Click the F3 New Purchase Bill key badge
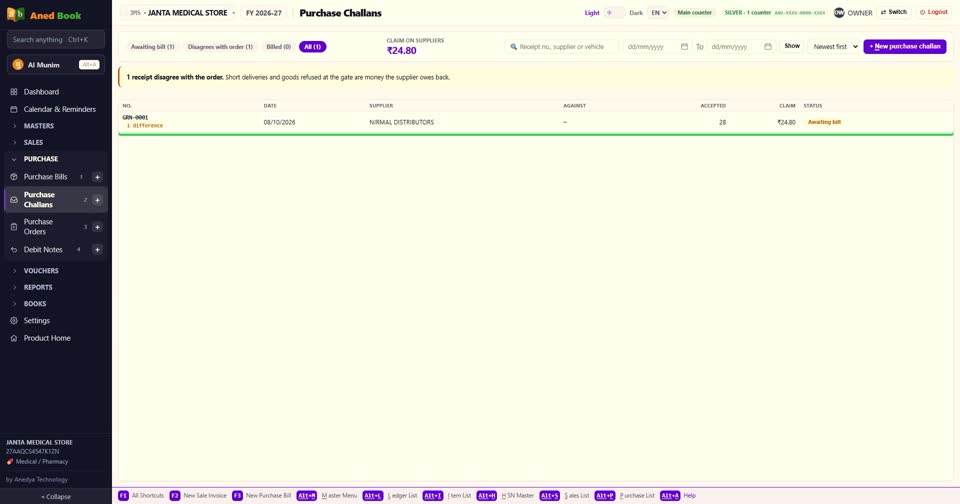This screenshot has width=960, height=504. [237, 495]
